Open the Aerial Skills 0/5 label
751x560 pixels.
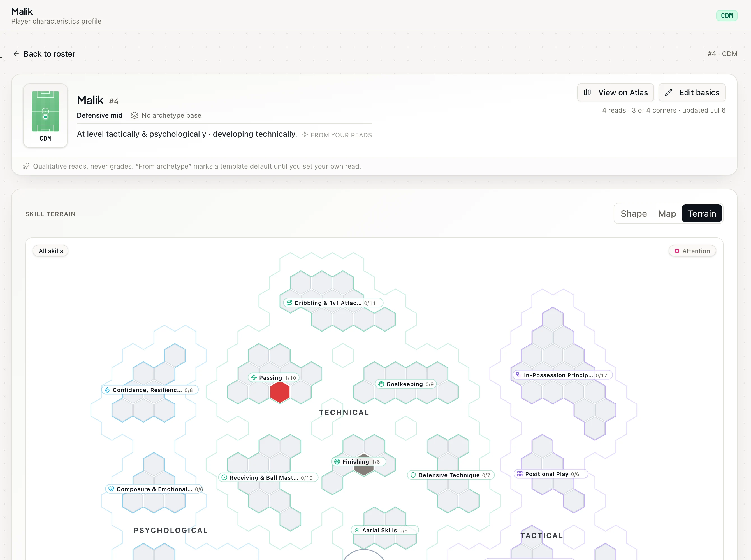pos(385,530)
